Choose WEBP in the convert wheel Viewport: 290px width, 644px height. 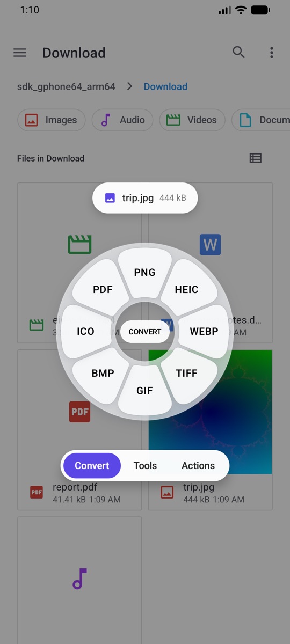204,331
